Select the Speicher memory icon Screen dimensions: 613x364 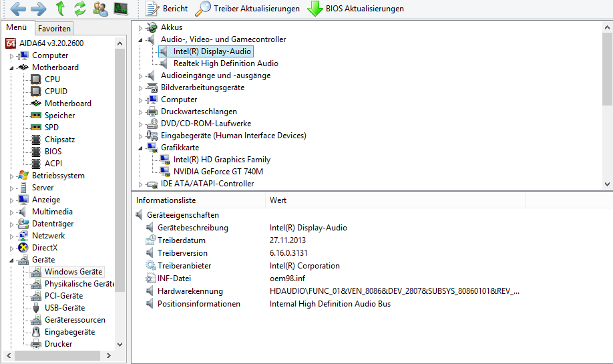click(x=36, y=116)
